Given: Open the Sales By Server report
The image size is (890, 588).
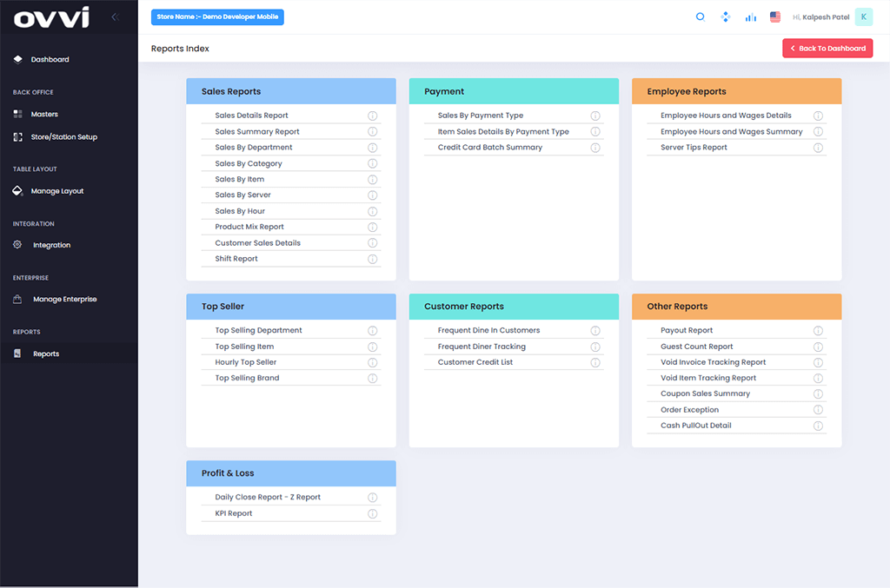Looking at the screenshot, I should (x=243, y=195).
